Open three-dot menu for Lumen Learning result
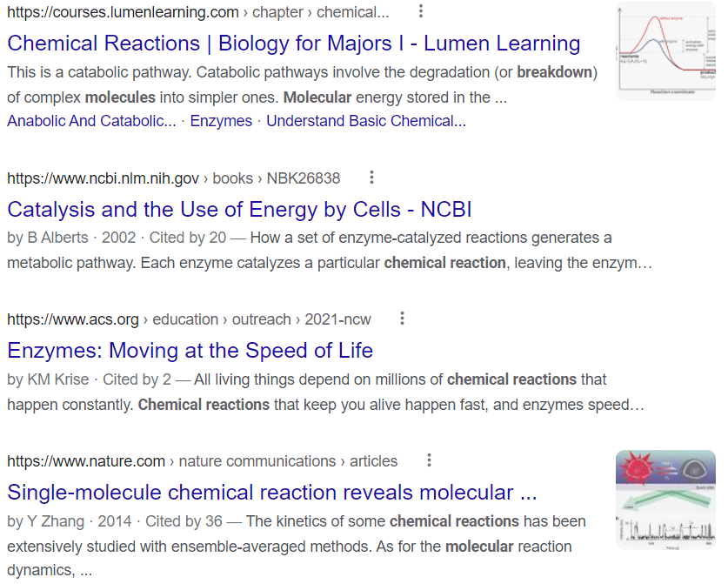This screenshot has width=728, height=584. [421, 11]
